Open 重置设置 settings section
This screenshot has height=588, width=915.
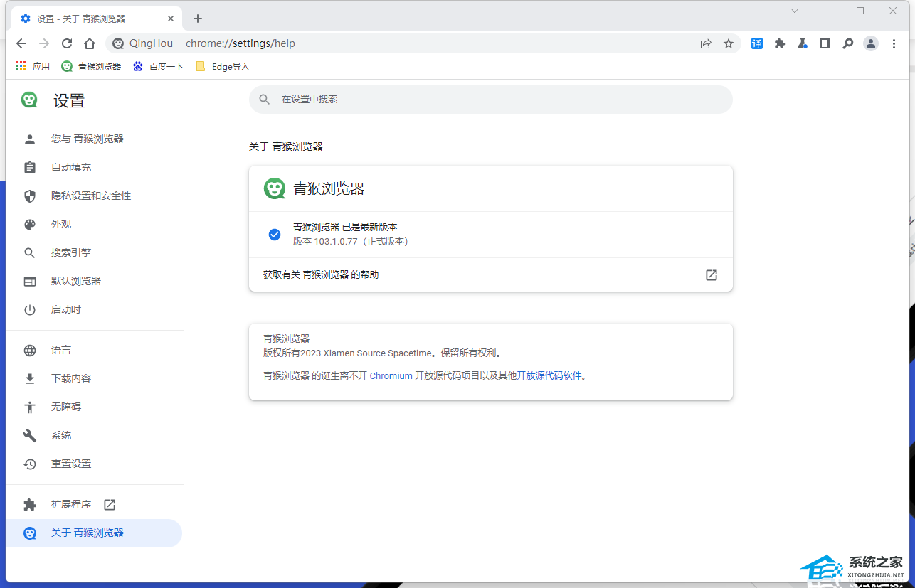[x=94, y=464]
